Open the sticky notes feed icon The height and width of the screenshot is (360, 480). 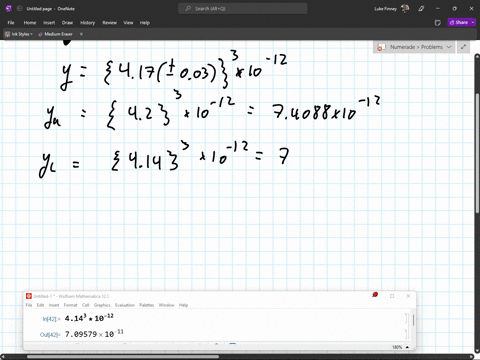(438, 23)
